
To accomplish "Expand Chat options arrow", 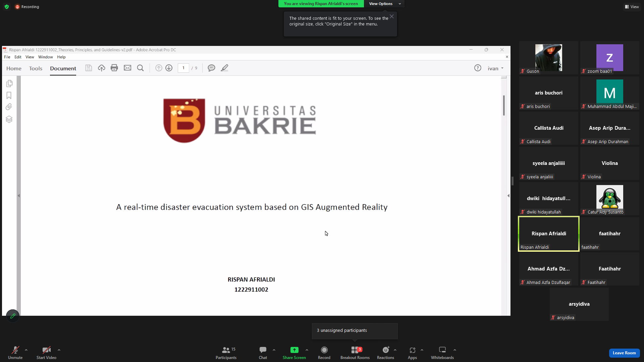I will click(x=274, y=350).
